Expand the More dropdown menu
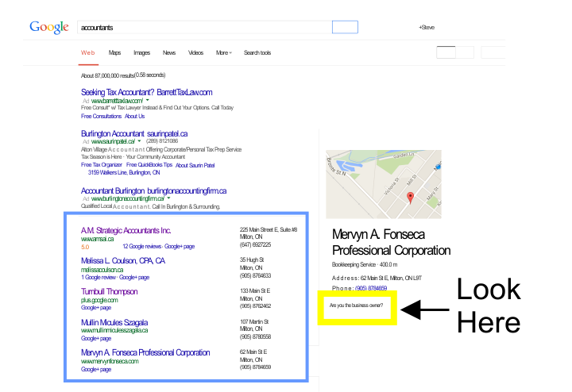Screen dimensions: 572x392 pyautogui.click(x=223, y=53)
